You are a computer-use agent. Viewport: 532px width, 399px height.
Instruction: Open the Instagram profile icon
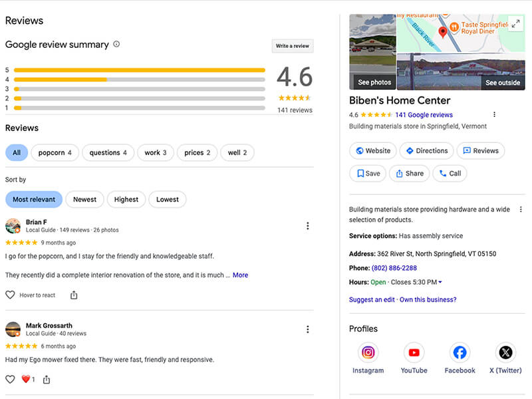click(x=368, y=352)
